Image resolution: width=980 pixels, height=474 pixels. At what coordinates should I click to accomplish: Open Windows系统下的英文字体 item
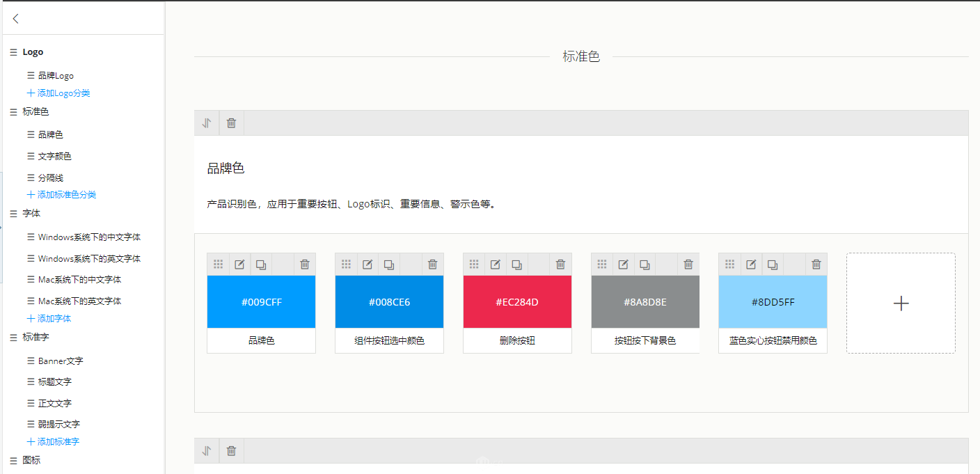(89, 259)
